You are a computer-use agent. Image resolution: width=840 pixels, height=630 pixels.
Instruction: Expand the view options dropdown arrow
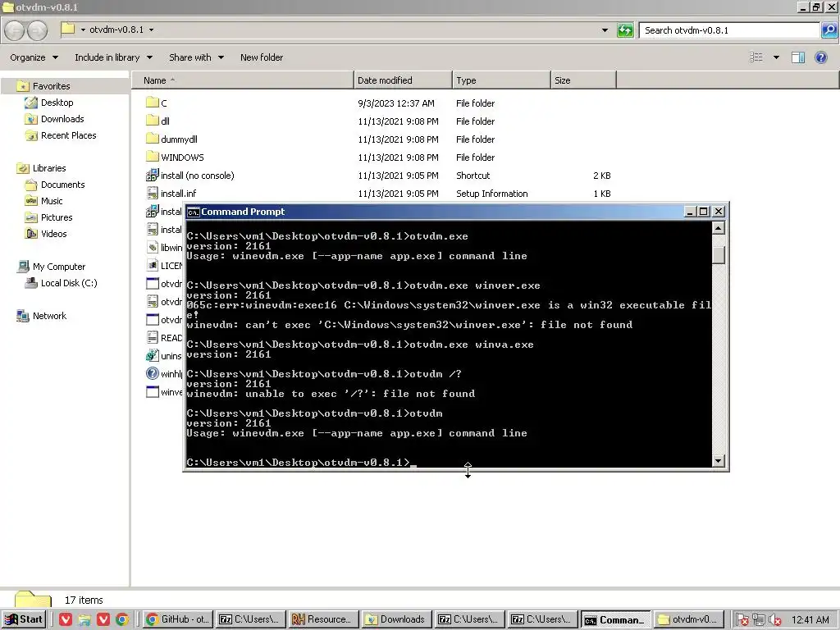pos(776,57)
